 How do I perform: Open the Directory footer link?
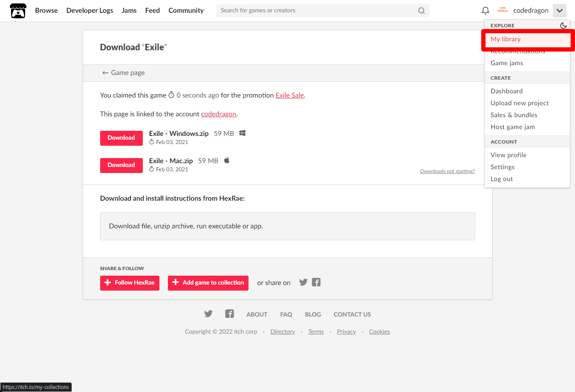click(x=283, y=331)
